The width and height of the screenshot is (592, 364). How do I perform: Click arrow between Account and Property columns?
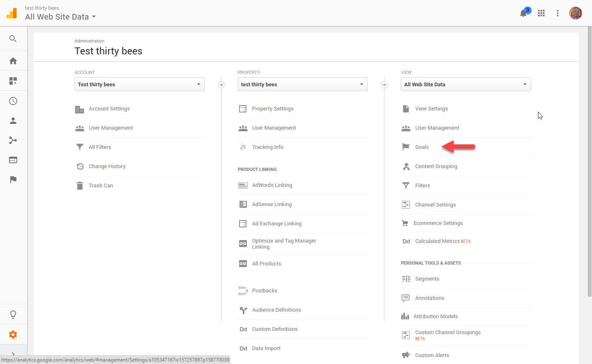click(x=221, y=85)
